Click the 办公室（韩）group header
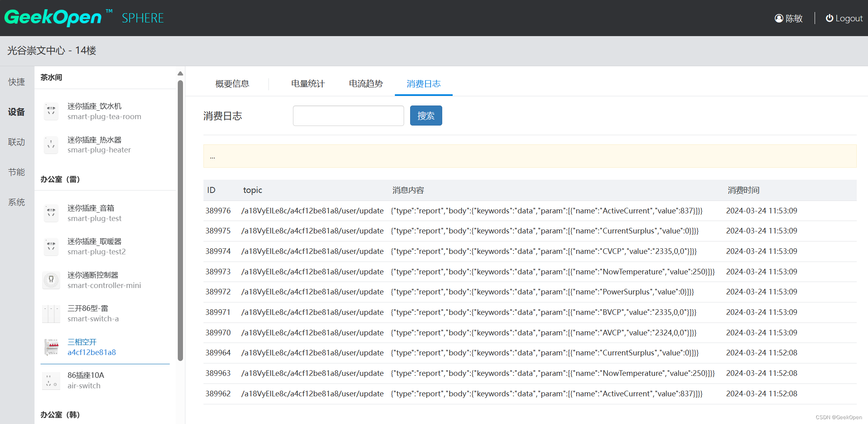The image size is (868, 424). (x=60, y=415)
